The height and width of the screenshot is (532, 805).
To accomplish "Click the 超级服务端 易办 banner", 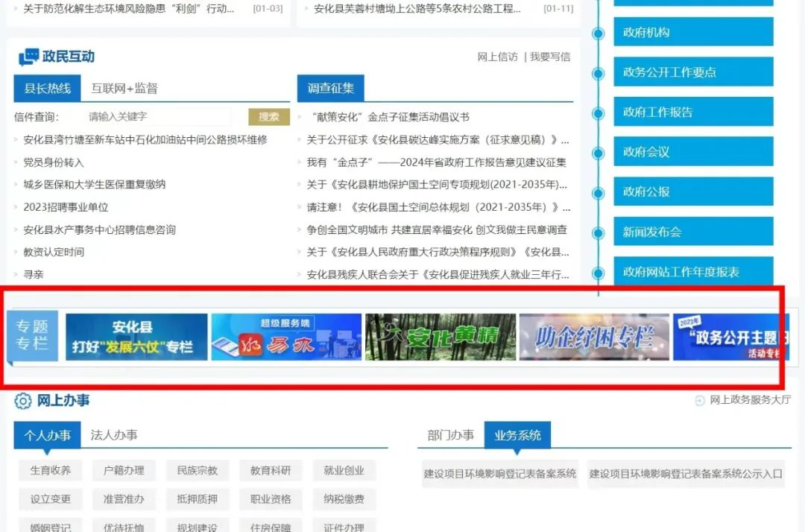I will coord(285,337).
